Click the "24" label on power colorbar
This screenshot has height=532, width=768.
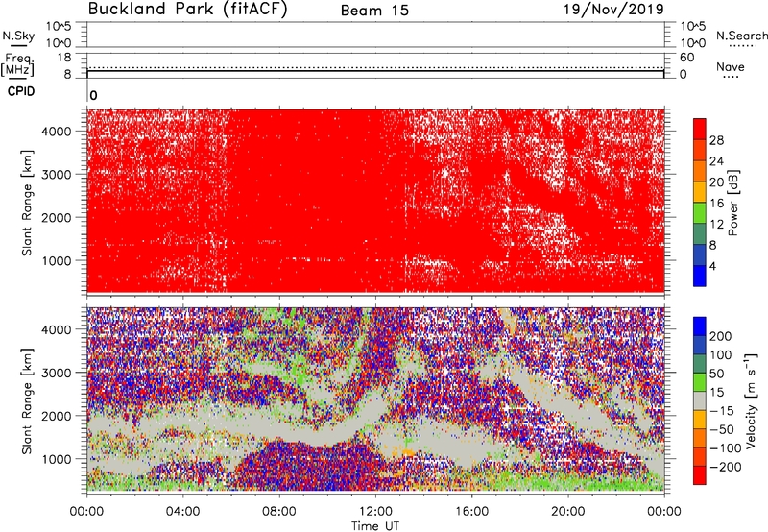click(716, 161)
